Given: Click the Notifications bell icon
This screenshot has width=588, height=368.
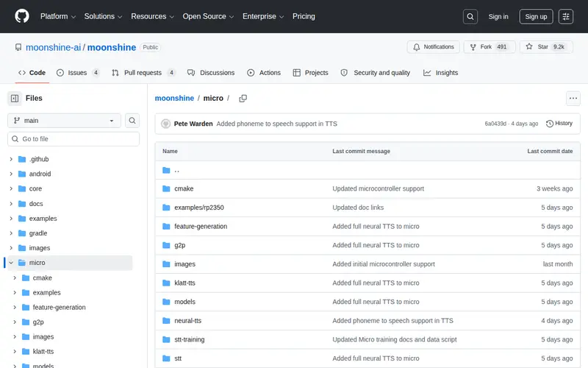Looking at the screenshot, I should (416, 47).
